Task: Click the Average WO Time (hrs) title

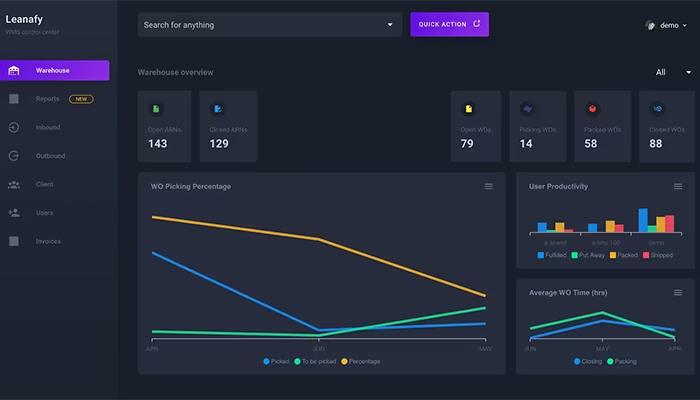Action: pyautogui.click(x=568, y=293)
